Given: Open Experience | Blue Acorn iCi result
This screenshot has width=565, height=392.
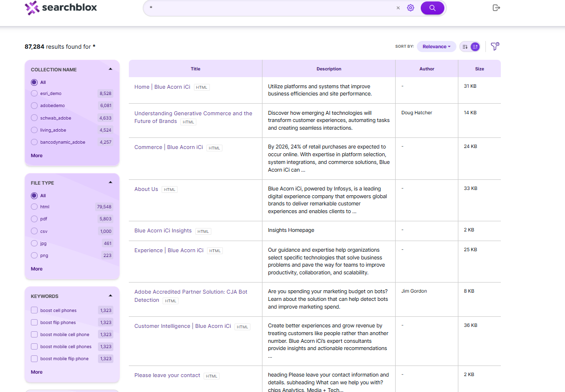Looking at the screenshot, I should point(169,251).
